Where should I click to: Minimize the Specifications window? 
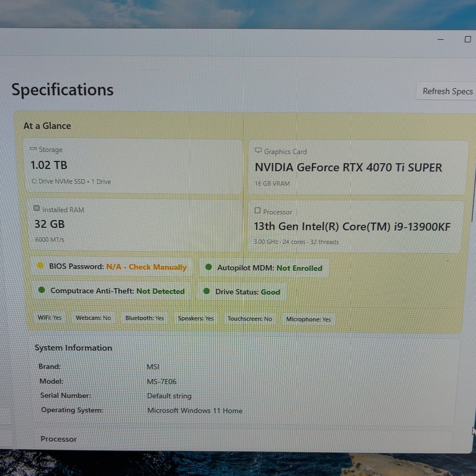[x=440, y=39]
